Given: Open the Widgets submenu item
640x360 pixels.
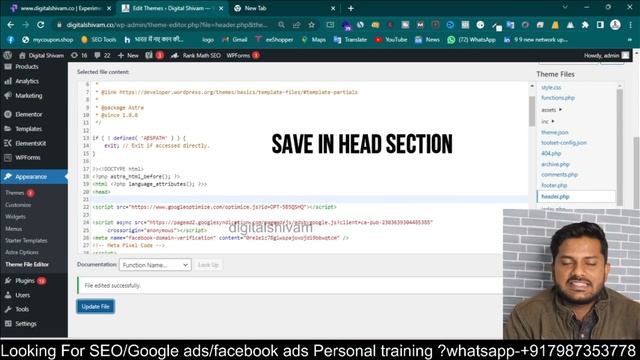Looking at the screenshot, I should coord(16,217).
